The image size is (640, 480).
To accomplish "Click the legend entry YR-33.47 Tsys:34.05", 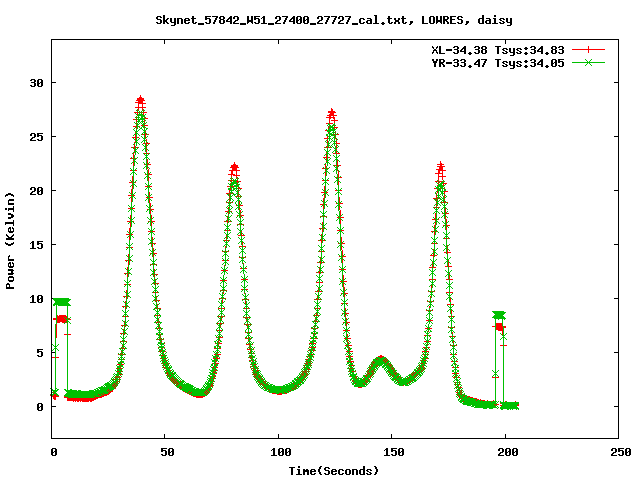I will pos(498,63).
